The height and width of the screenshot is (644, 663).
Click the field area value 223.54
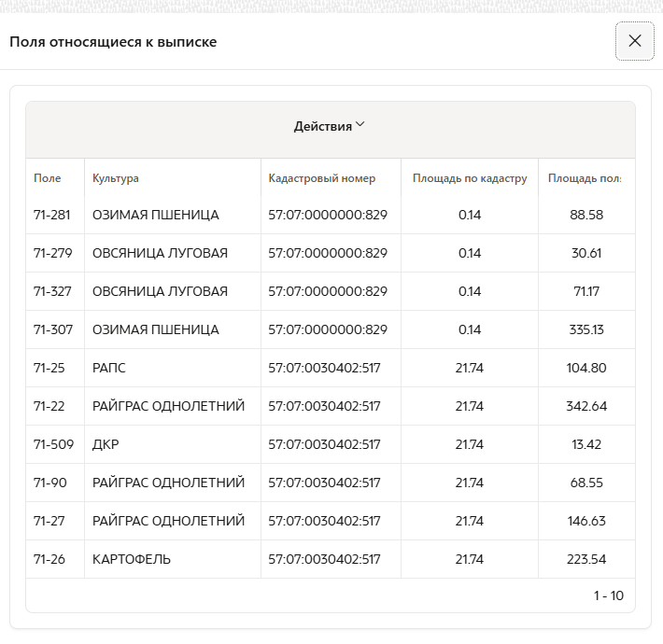click(x=586, y=559)
